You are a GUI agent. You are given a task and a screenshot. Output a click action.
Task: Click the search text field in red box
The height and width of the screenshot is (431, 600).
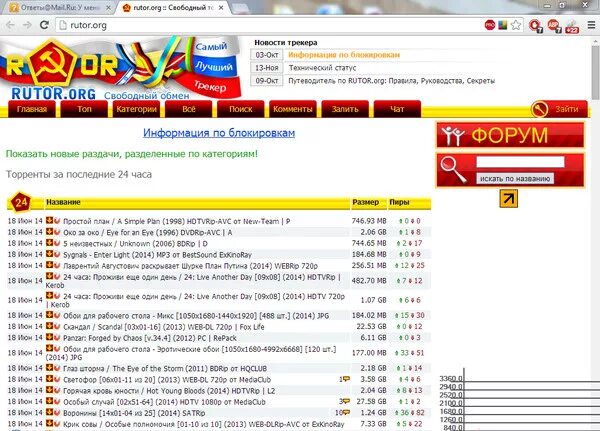(520, 162)
